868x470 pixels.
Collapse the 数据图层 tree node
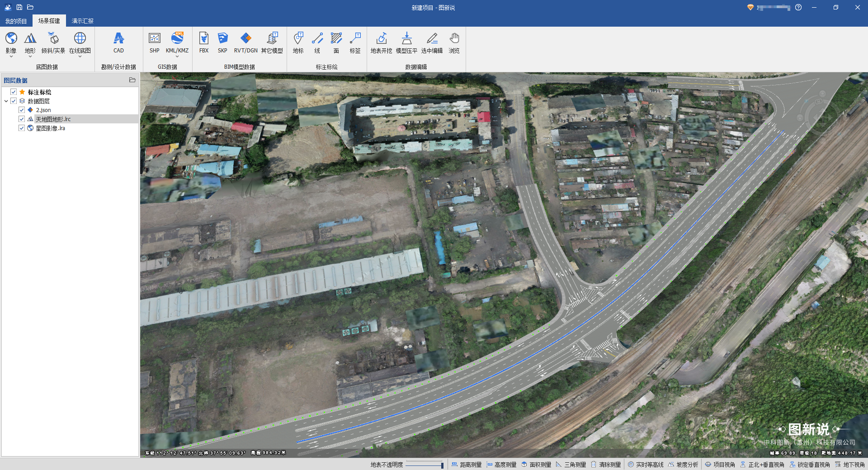6,101
